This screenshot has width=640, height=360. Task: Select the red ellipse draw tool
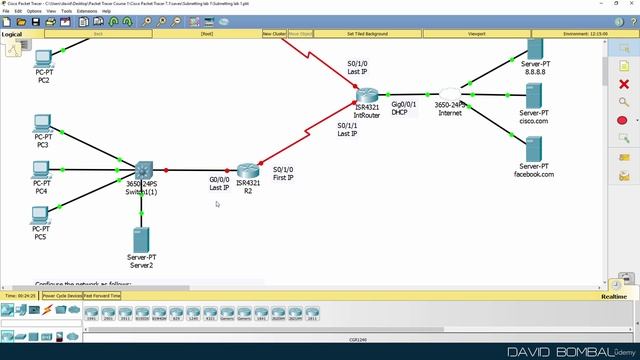coord(622,120)
